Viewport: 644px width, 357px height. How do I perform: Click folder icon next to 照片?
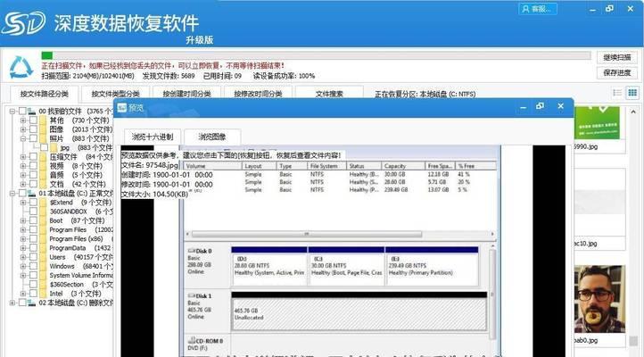click(43, 138)
